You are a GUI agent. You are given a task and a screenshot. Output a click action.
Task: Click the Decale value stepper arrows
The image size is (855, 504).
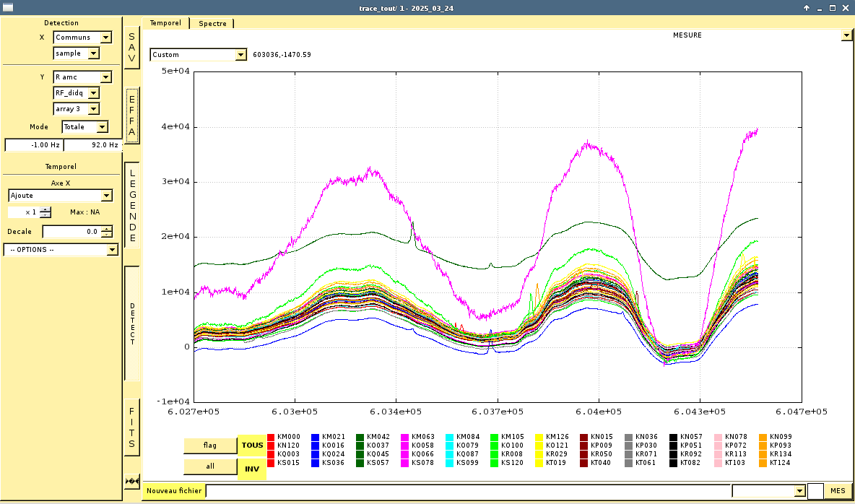pyautogui.click(x=107, y=232)
